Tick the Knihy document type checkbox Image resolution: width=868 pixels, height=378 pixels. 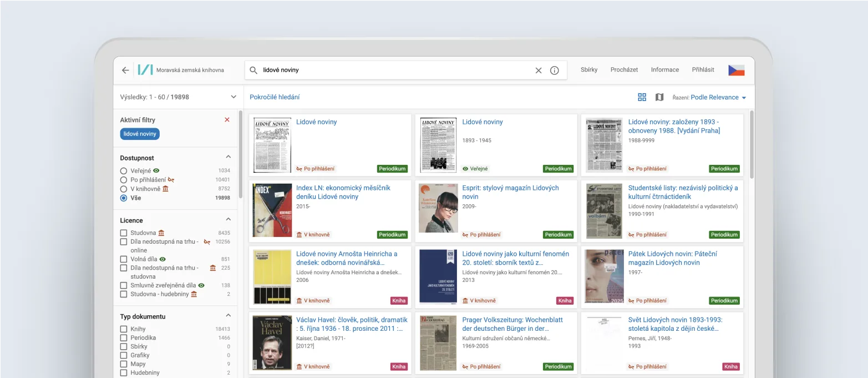tap(124, 329)
